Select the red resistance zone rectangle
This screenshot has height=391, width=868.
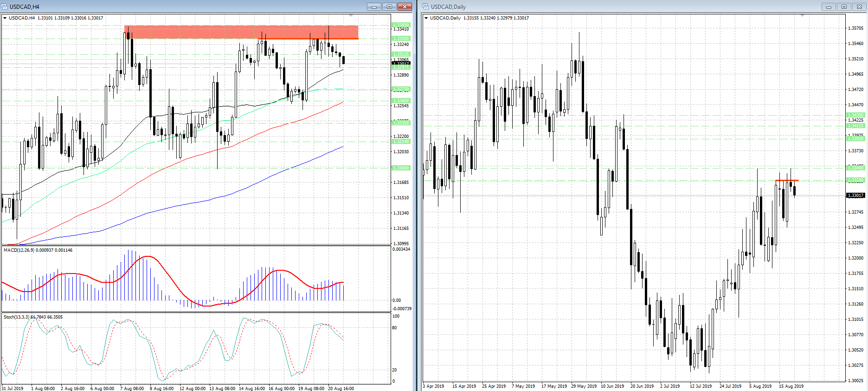241,32
